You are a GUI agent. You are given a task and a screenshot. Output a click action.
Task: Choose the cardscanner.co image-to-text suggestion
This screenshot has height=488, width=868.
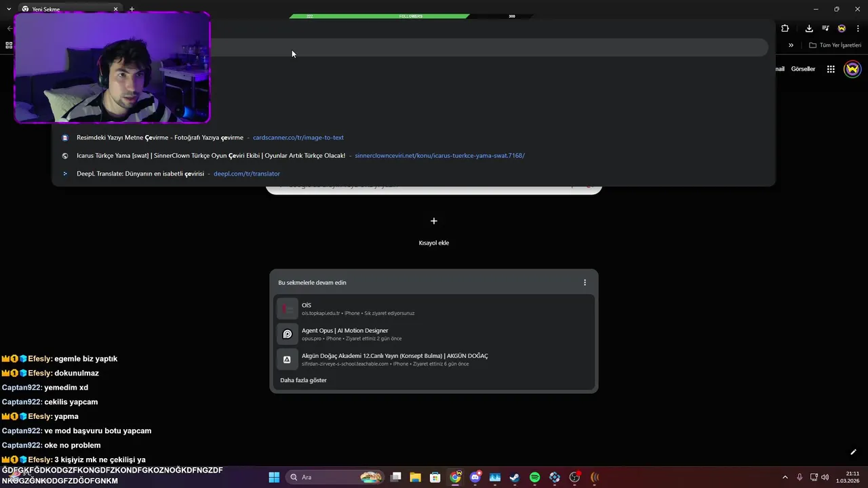[414, 138]
